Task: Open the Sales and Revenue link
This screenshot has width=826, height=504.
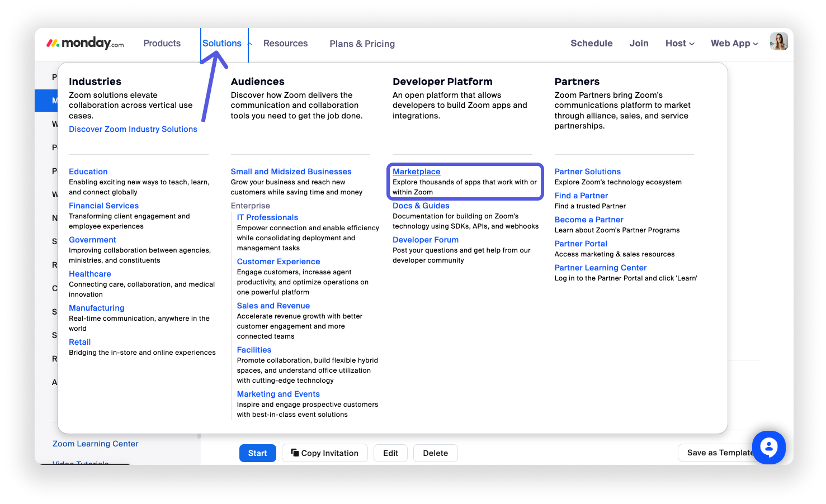Action: pos(273,306)
